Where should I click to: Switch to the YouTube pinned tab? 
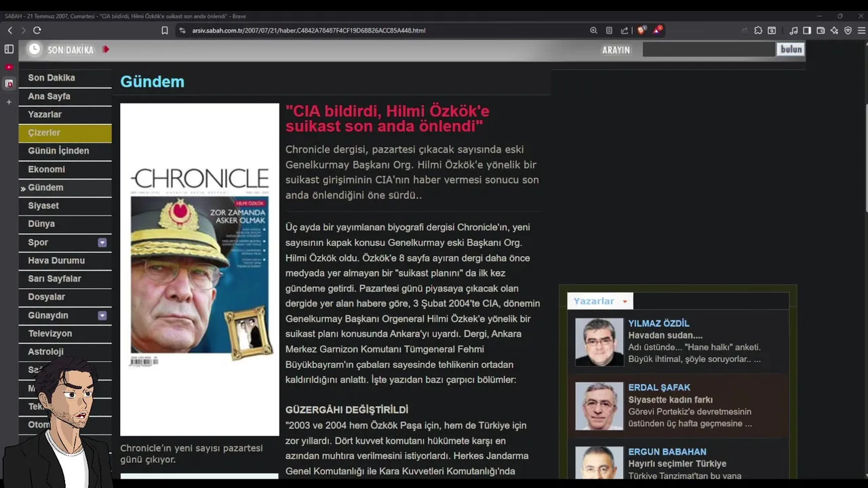[9, 67]
